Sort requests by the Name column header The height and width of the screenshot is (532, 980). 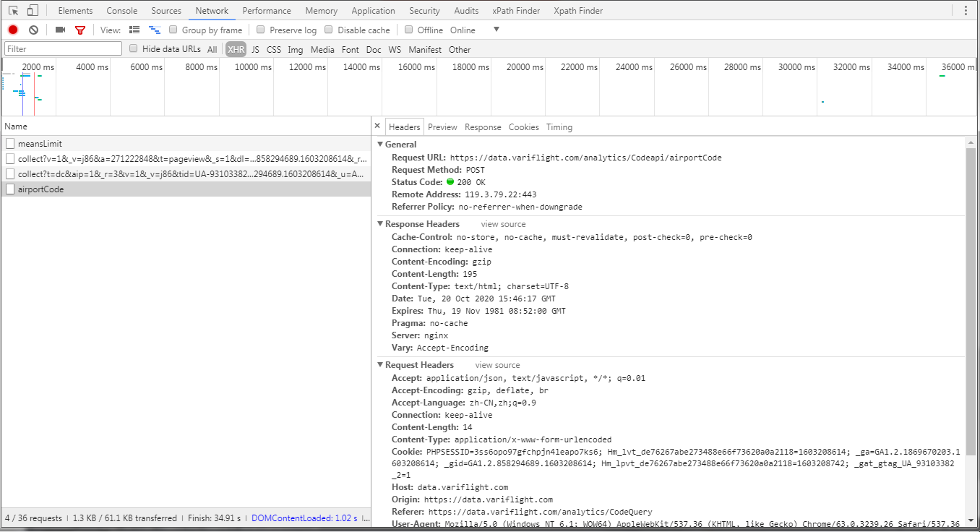click(x=186, y=126)
